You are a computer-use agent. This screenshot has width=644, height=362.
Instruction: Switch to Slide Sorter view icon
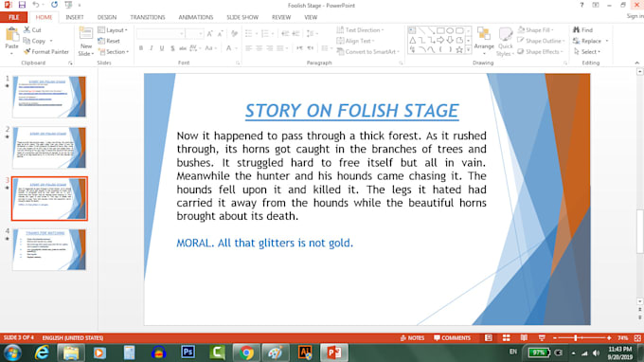[x=506, y=337]
